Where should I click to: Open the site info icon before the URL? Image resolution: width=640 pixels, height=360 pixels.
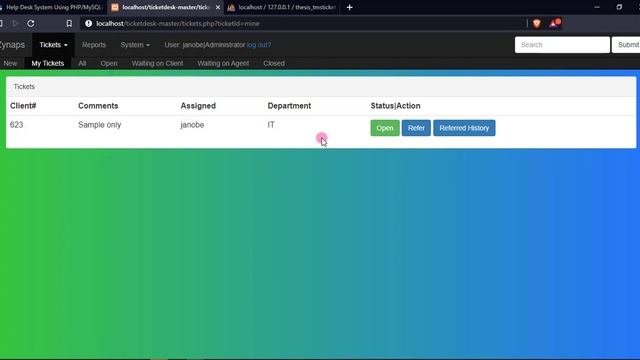88,24
